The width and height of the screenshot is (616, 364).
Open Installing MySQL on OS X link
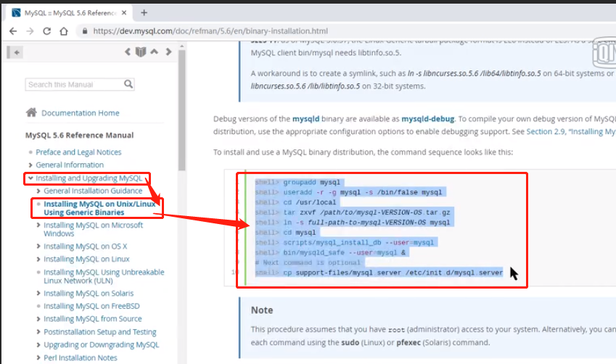(x=85, y=247)
